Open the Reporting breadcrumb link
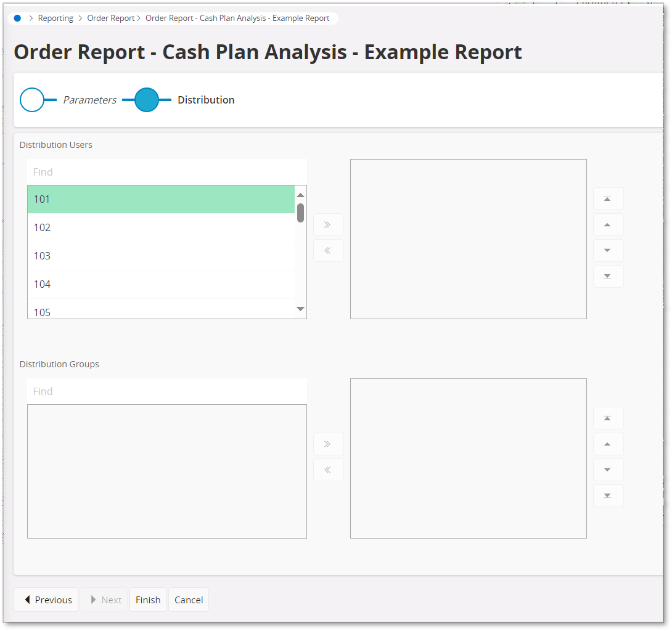 55,18
